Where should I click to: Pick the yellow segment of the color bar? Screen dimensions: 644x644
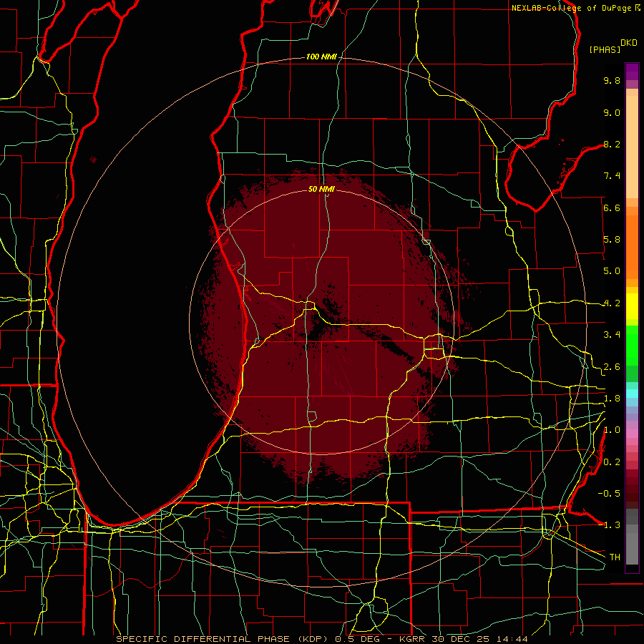pyautogui.click(x=632, y=306)
